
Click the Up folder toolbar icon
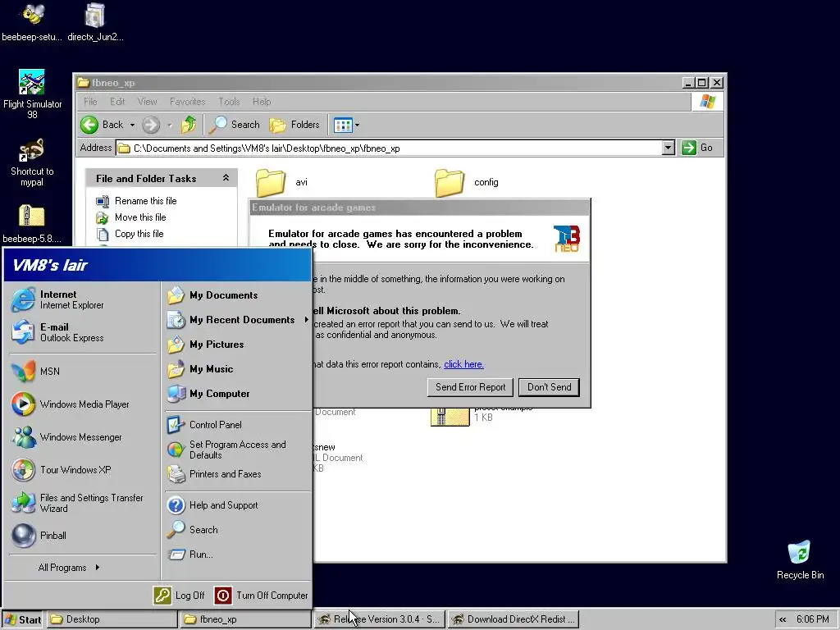tap(189, 125)
